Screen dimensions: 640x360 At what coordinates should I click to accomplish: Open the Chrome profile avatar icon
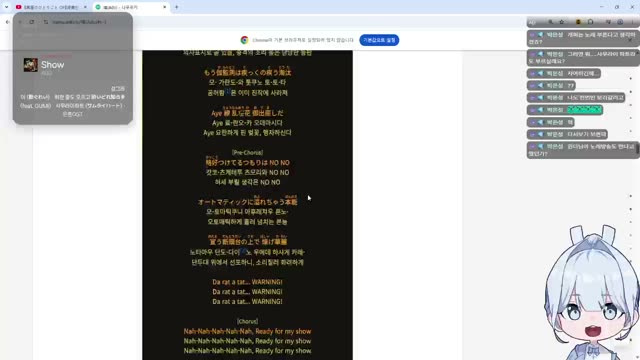[x=620, y=22]
